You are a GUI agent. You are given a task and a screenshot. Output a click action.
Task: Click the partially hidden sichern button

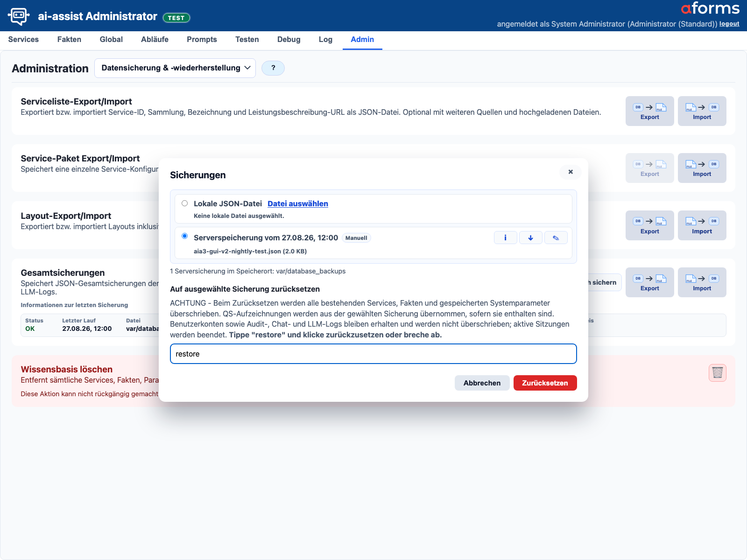point(604,282)
